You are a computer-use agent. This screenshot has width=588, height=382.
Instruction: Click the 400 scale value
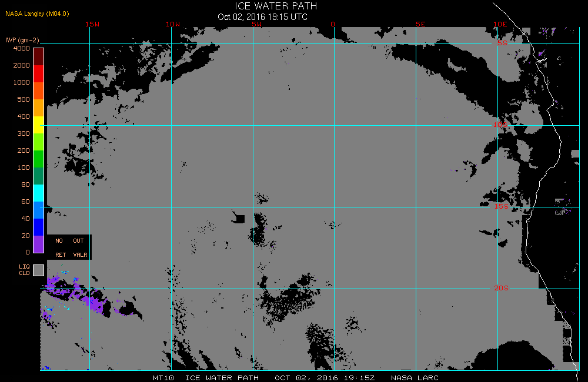tap(24, 116)
